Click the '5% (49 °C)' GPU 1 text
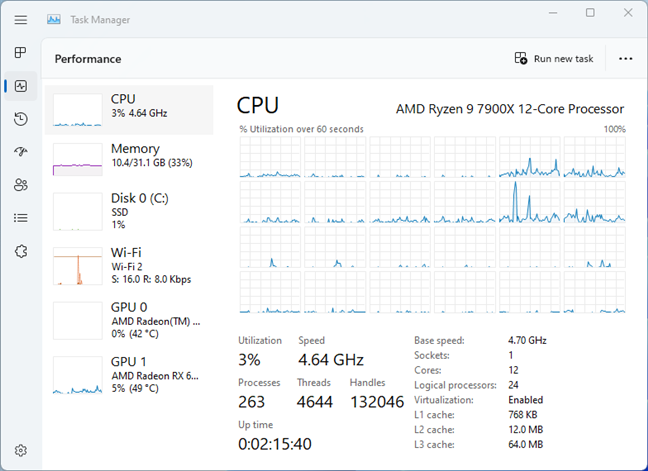Viewport: 648px width, 471px height. pos(135,388)
